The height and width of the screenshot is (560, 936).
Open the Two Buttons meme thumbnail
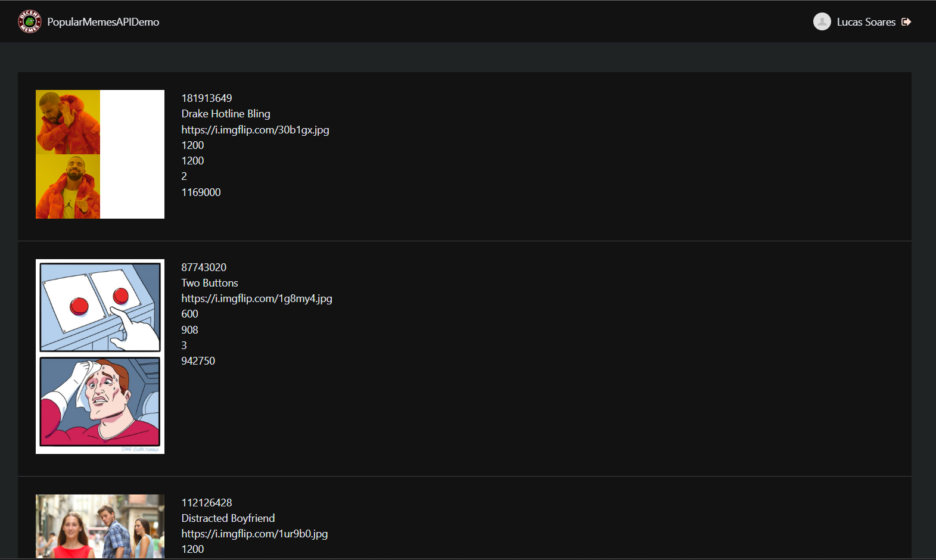100,356
